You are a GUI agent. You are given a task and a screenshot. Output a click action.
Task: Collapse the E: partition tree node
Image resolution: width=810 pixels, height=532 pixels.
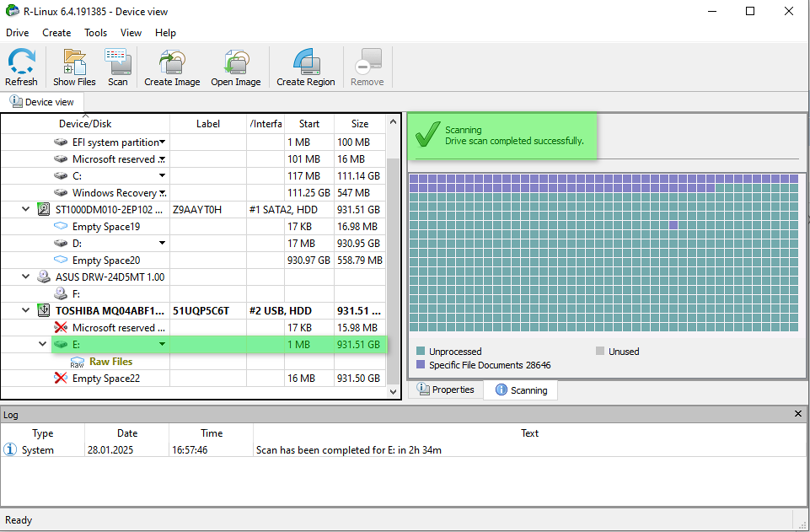(x=42, y=344)
